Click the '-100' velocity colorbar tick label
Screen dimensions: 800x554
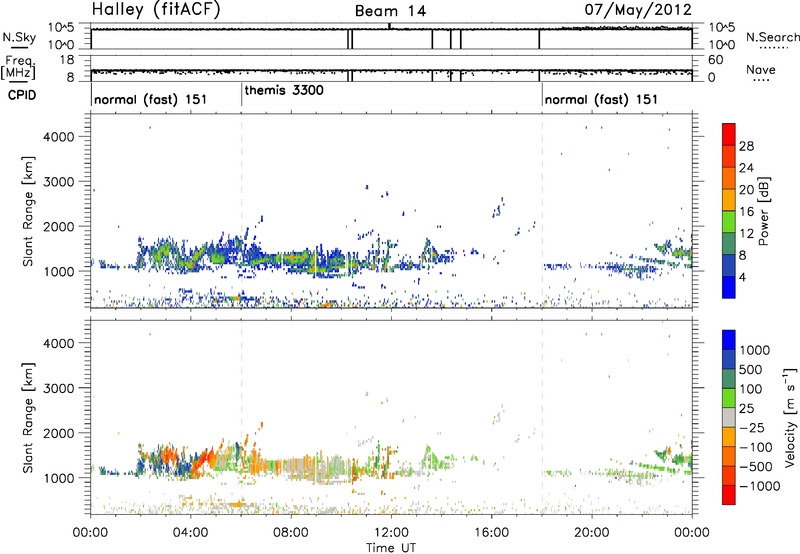756,447
